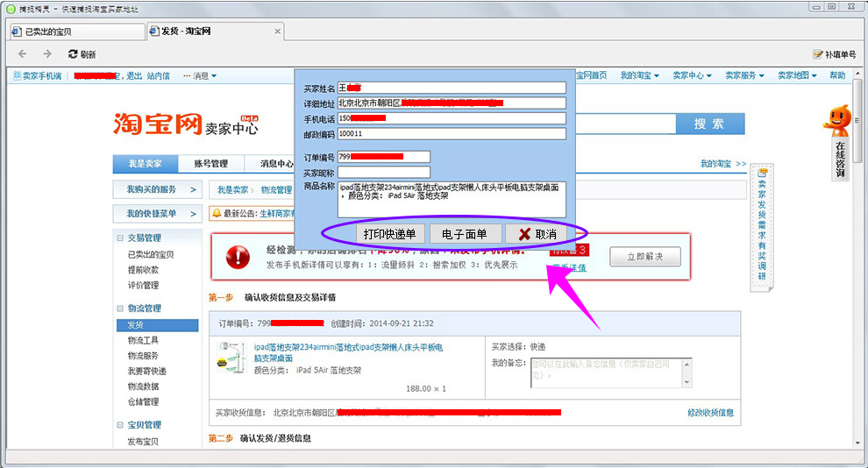Click the 手机电话 input field
The height and width of the screenshot is (468, 868).
pos(452,118)
